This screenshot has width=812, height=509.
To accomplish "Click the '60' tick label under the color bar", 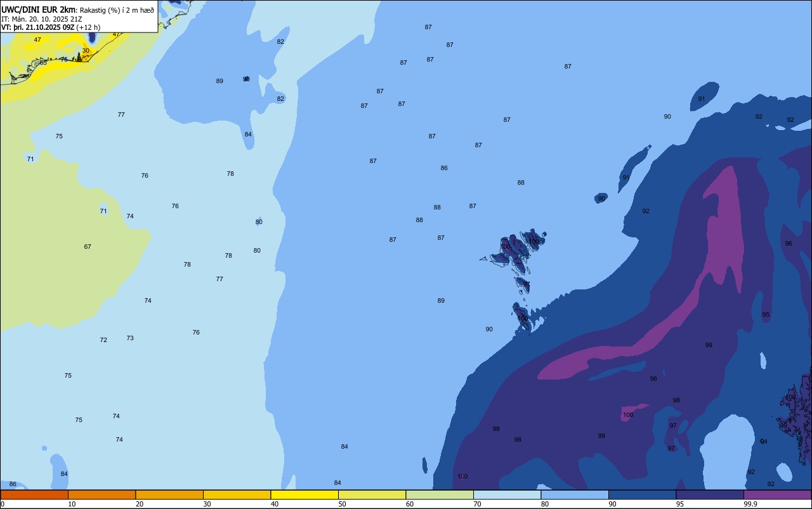I will pyautogui.click(x=410, y=504).
